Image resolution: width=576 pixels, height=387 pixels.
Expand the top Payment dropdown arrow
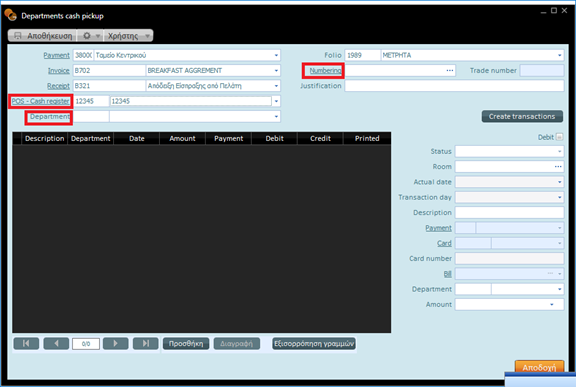point(276,55)
